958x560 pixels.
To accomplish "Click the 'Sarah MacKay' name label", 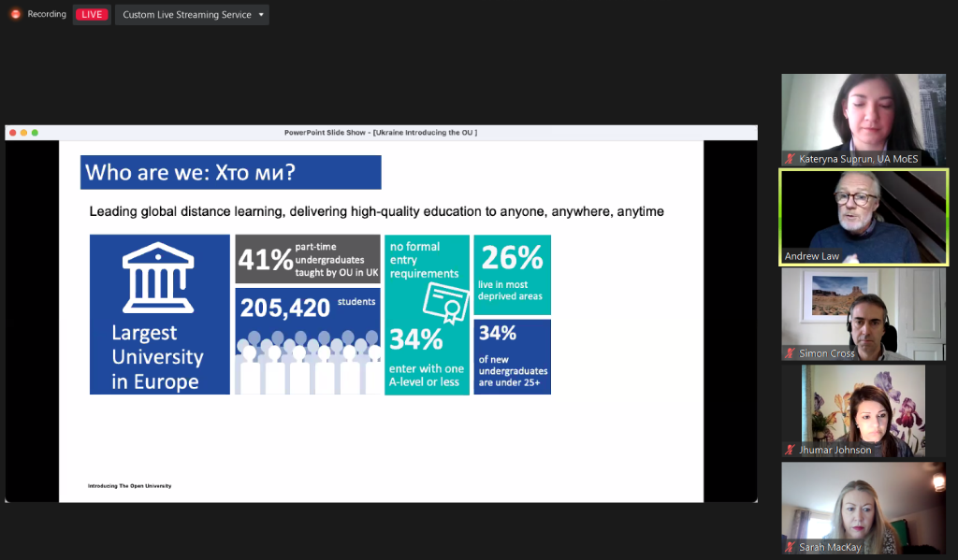I will [x=830, y=547].
